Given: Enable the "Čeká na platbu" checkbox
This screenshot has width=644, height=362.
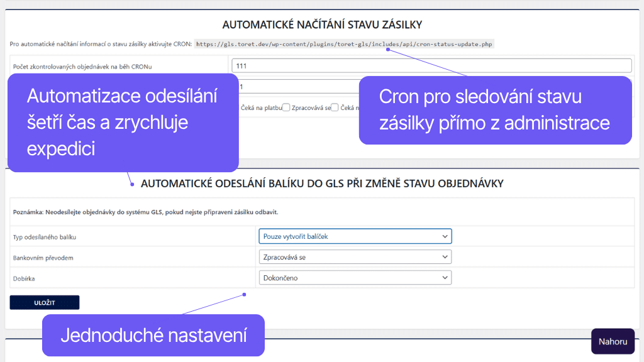Looking at the screenshot, I should pos(286,107).
